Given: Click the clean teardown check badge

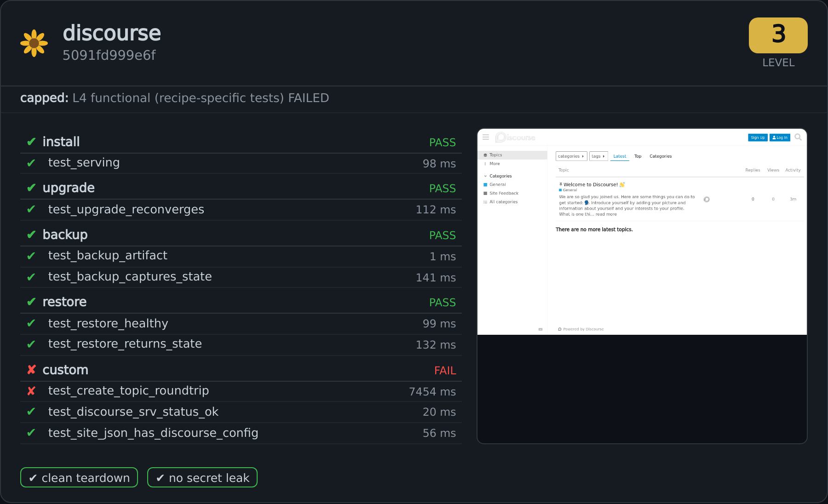Looking at the screenshot, I should click(x=79, y=477).
